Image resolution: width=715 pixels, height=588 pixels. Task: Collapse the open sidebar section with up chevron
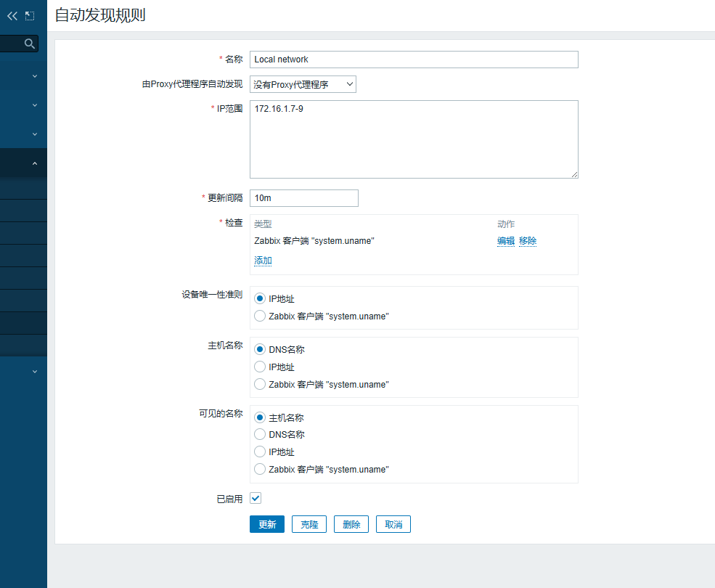tap(35, 163)
